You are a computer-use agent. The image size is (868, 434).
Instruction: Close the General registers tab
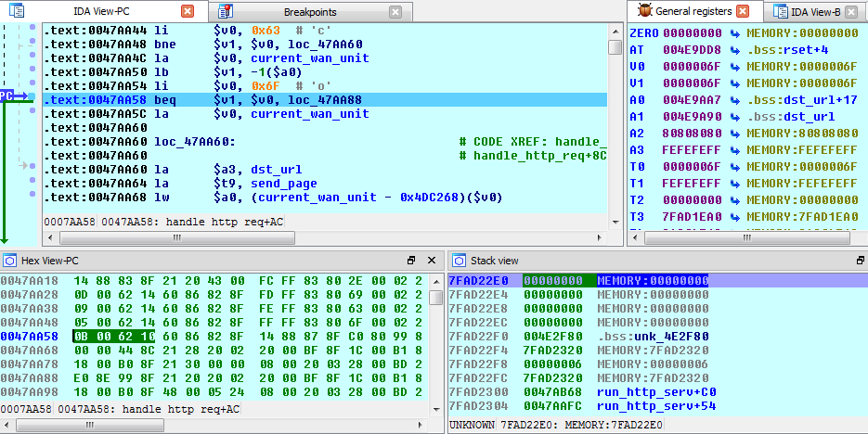pyautogui.click(x=743, y=11)
